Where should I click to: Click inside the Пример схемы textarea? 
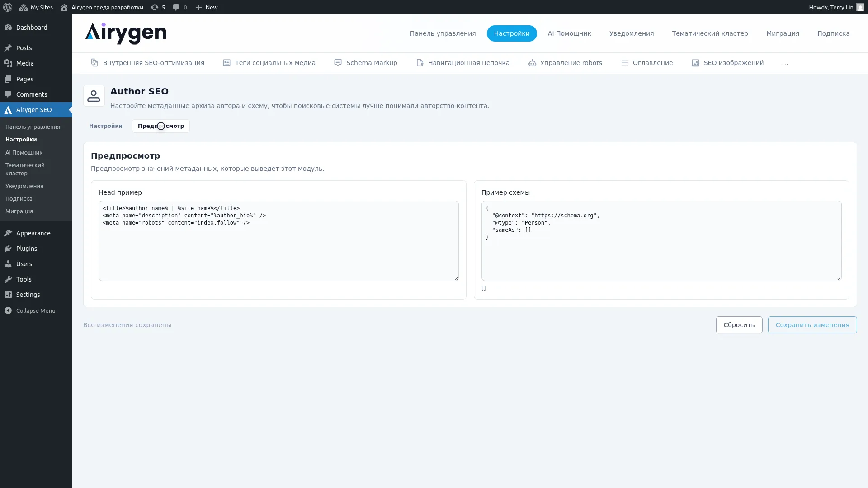pyautogui.click(x=661, y=241)
